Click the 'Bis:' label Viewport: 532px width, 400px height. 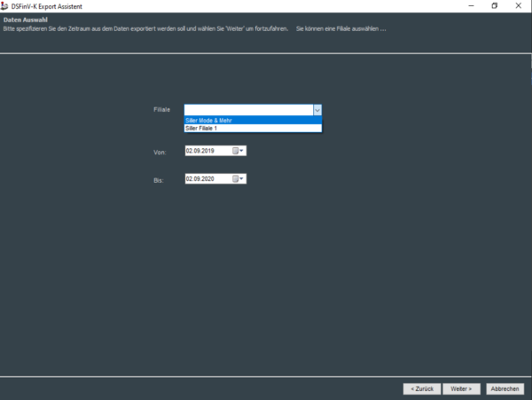tap(159, 179)
